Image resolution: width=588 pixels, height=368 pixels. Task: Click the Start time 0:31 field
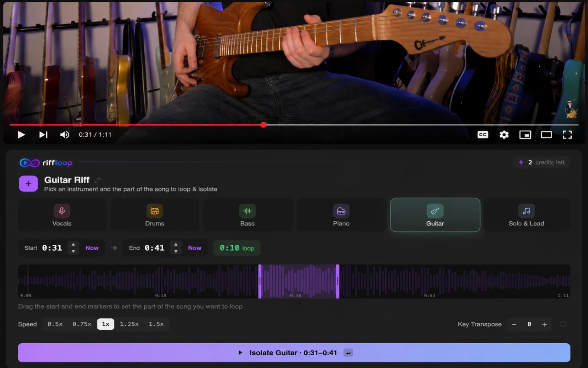tap(52, 248)
